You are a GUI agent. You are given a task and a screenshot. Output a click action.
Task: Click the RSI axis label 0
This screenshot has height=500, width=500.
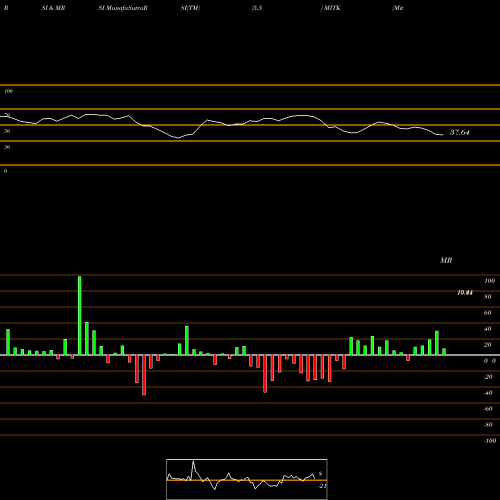pyautogui.click(x=5, y=171)
